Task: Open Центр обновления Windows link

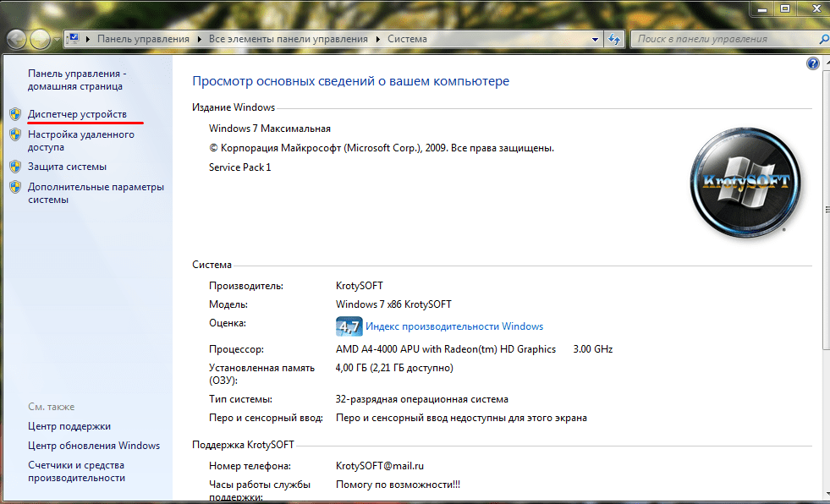Action: [94, 446]
